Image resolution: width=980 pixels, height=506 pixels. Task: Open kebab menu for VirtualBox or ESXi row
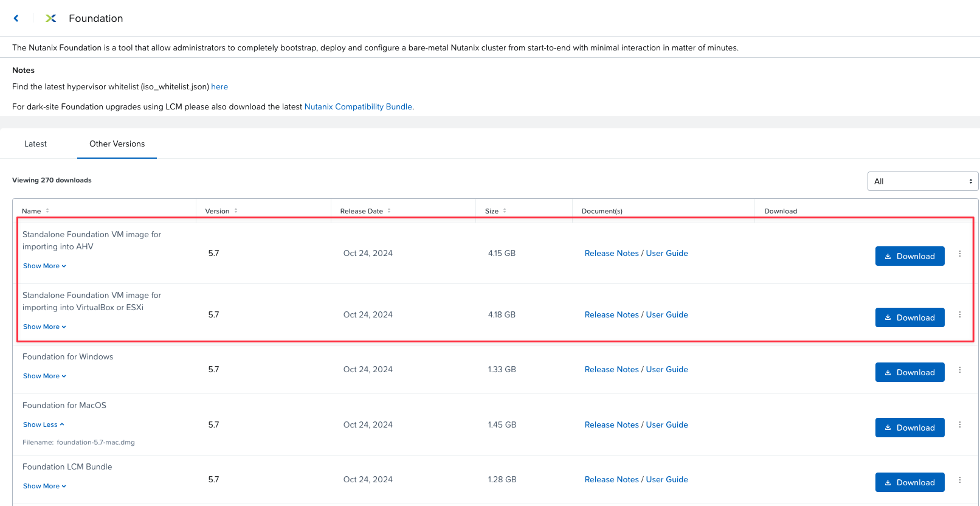pyautogui.click(x=960, y=314)
